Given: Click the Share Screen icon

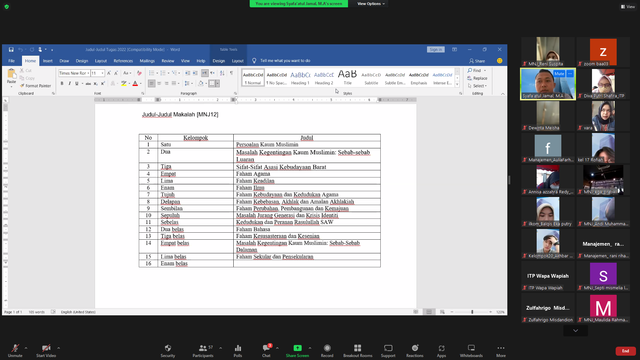Looking at the screenshot, I should (298, 348).
